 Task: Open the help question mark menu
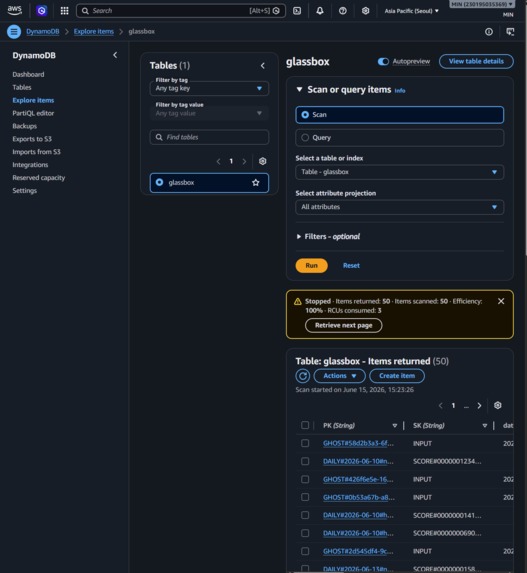point(342,11)
